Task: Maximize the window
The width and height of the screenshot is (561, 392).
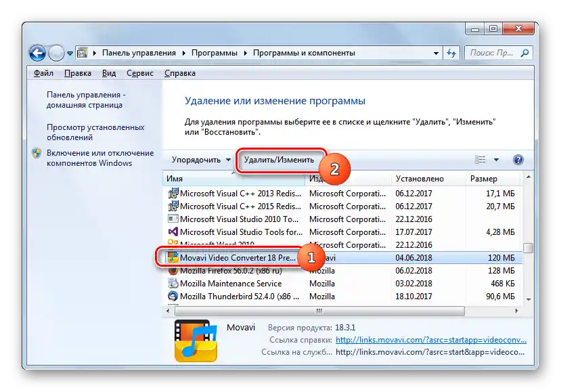Action: pyautogui.click(x=493, y=29)
